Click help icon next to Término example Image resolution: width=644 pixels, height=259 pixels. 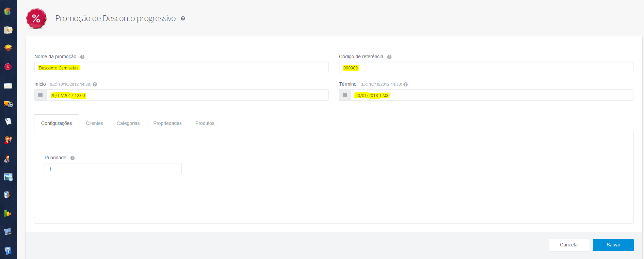tap(405, 84)
